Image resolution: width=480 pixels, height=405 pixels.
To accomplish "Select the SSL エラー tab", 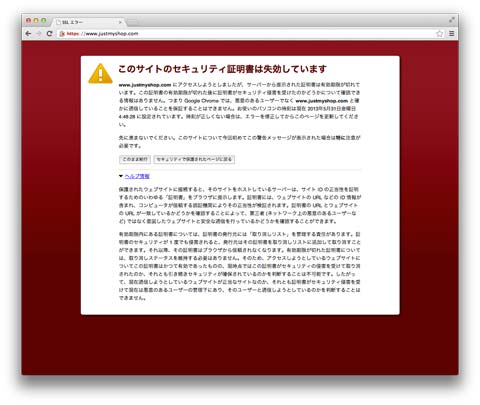I will [88, 22].
